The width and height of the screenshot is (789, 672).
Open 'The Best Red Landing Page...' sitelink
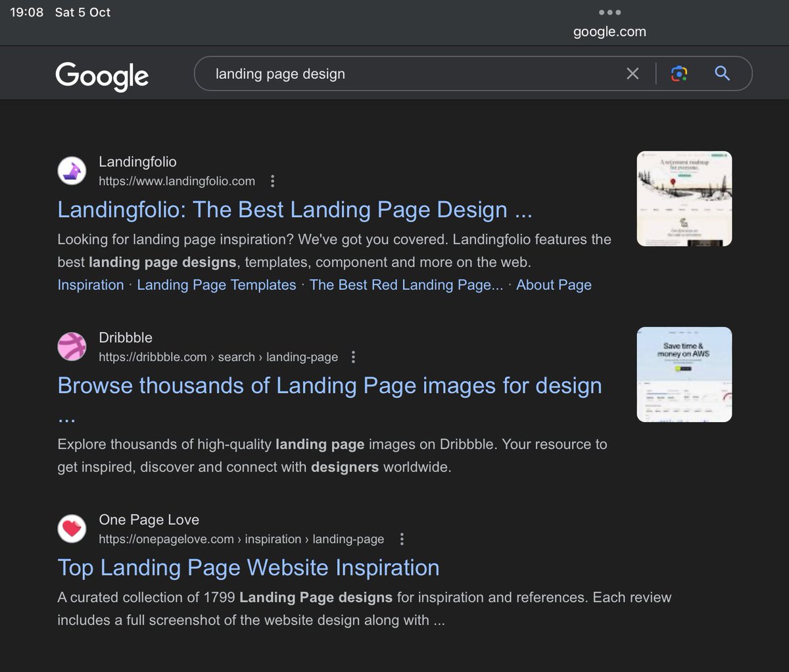(406, 285)
